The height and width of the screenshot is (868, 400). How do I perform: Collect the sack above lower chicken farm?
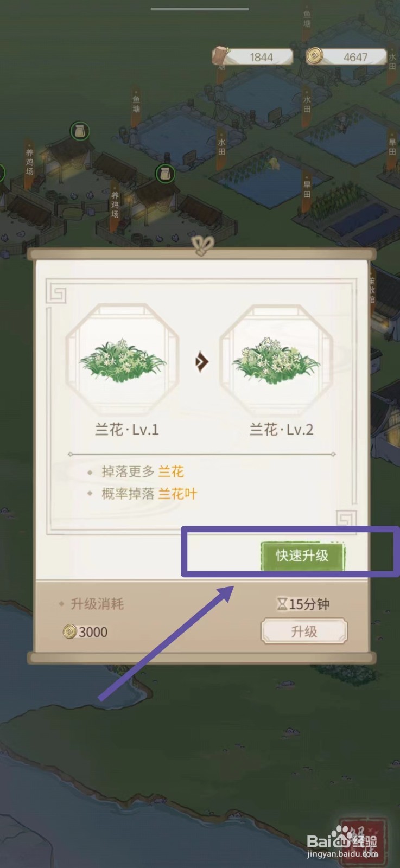[x=165, y=174]
